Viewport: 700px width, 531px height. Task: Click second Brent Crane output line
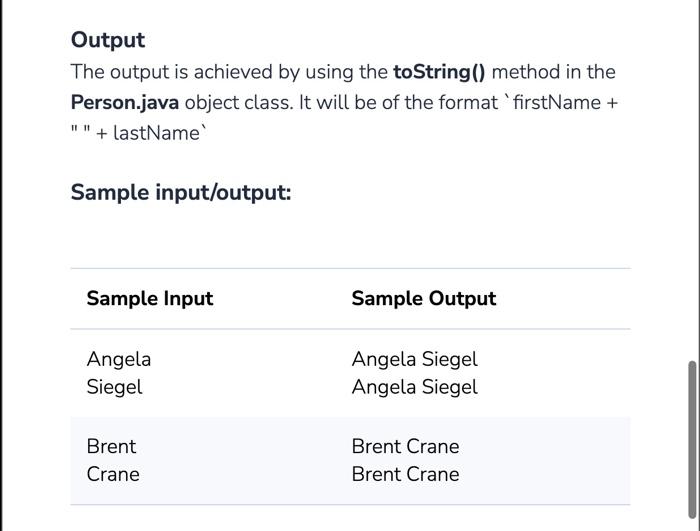(405, 474)
